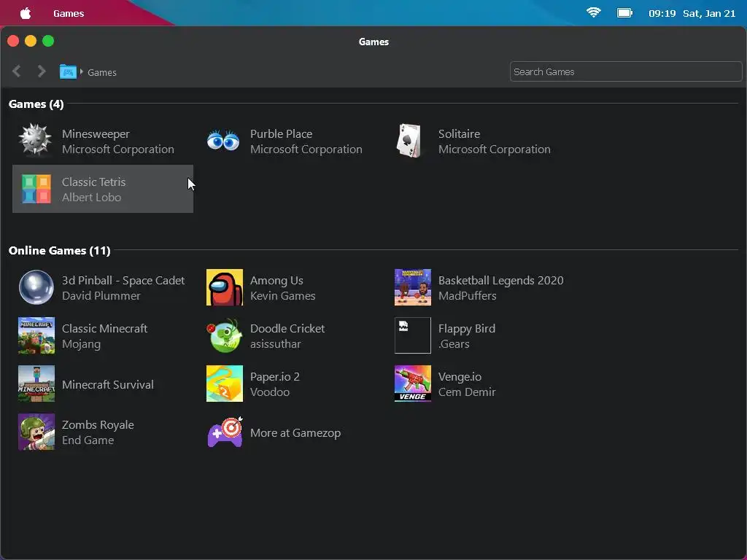Image resolution: width=747 pixels, height=560 pixels.
Task: Collapse the Online Games (11) group header
Action: 60,251
